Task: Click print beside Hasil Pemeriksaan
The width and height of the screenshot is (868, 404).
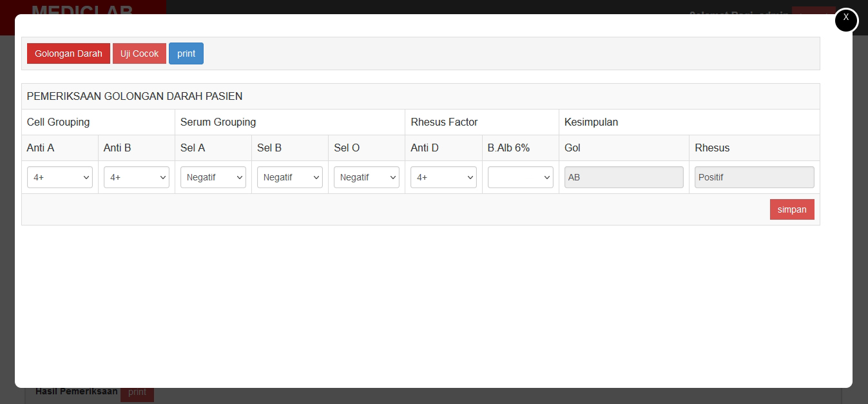Action: 137,392
